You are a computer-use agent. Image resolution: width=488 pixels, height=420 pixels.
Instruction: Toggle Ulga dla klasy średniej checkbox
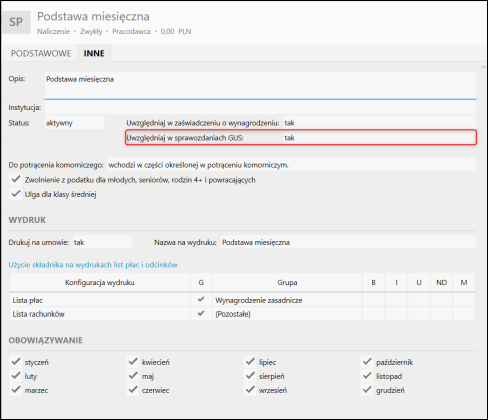(16, 194)
